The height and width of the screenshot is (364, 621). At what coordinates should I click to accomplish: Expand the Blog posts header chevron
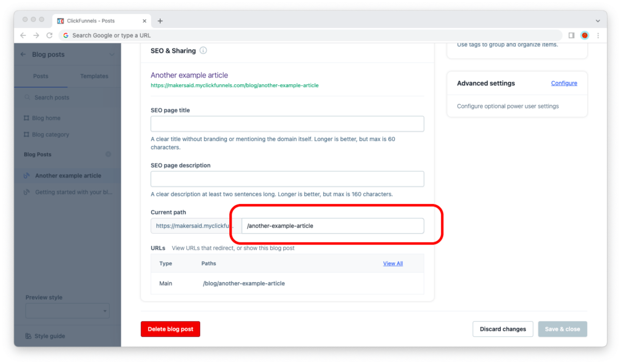(x=112, y=55)
